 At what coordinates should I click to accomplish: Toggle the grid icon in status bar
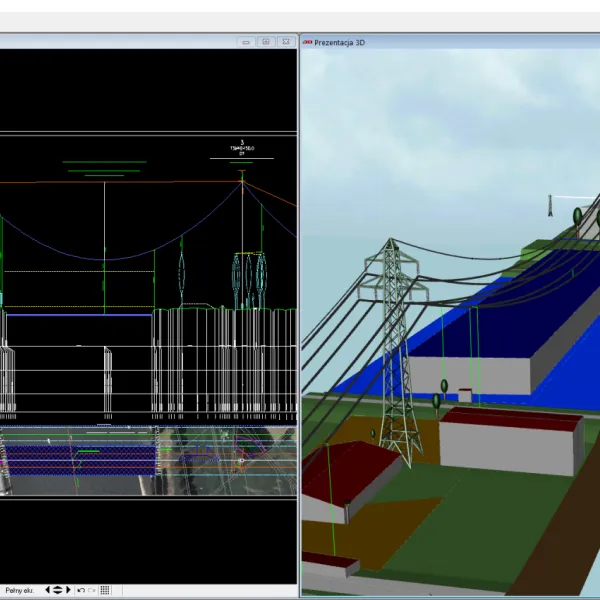tap(105, 590)
